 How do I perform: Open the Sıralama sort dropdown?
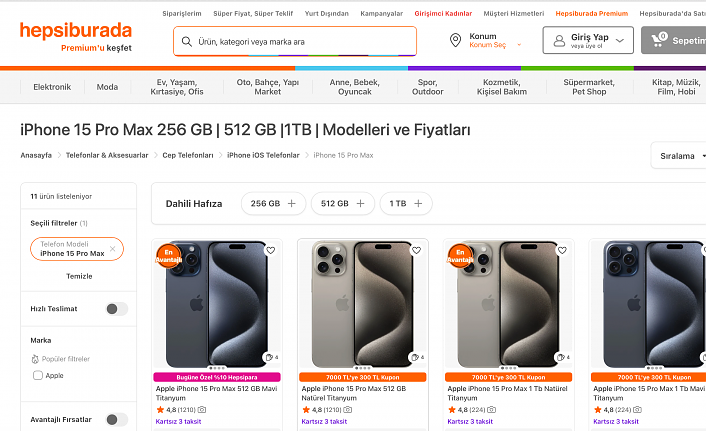click(680, 156)
